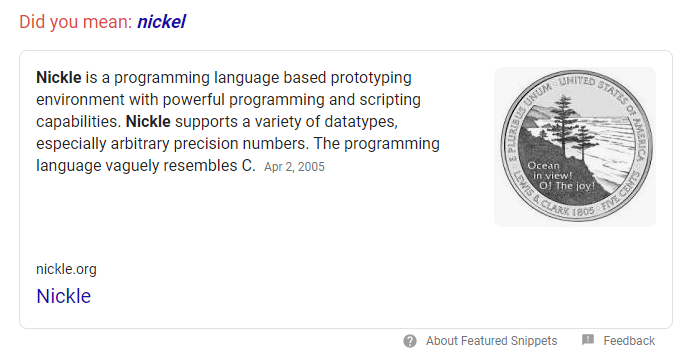This screenshot has height=360, width=692.
Task: Click the feedback flag icon
Action: pos(588,340)
